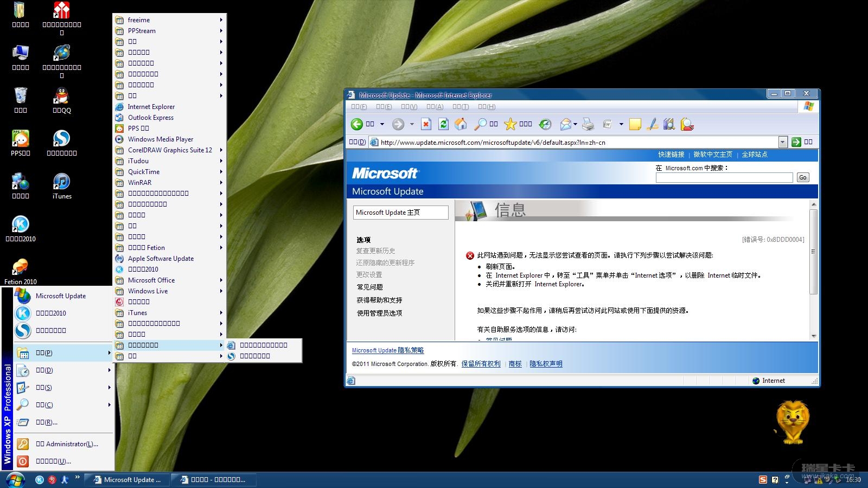The height and width of the screenshot is (488, 868).
Task: Show hidden quick launch icons chevron
Action: [78, 478]
